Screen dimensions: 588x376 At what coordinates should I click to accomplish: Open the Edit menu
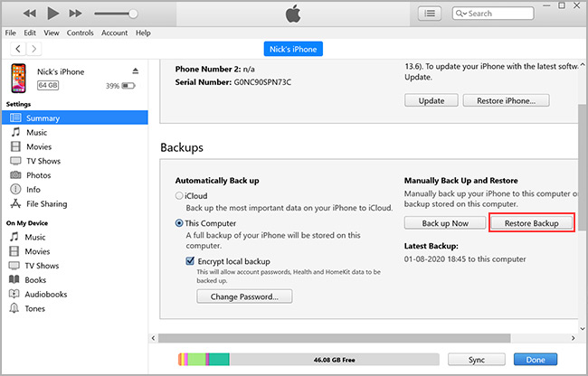click(x=30, y=33)
